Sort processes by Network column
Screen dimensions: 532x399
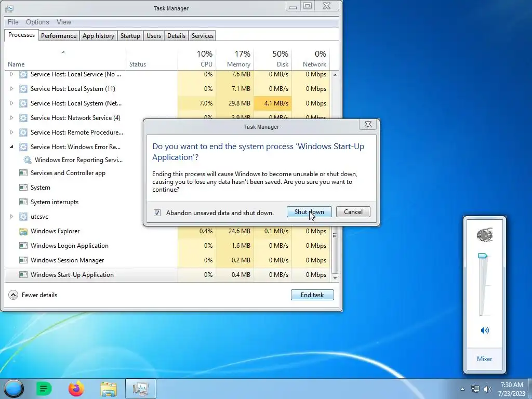click(x=311, y=58)
